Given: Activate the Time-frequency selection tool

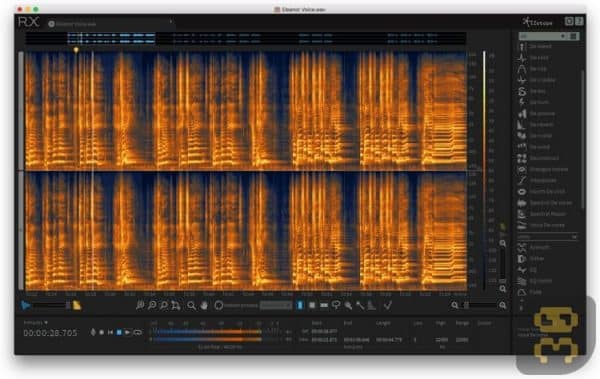Looking at the screenshot, I should click(x=312, y=305).
